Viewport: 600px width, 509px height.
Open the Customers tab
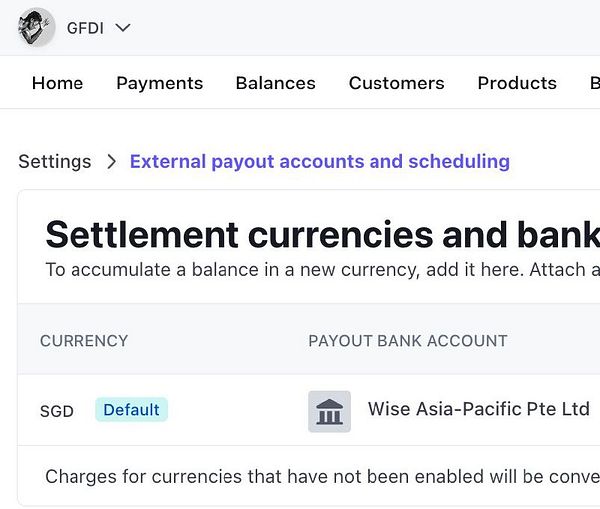396,83
